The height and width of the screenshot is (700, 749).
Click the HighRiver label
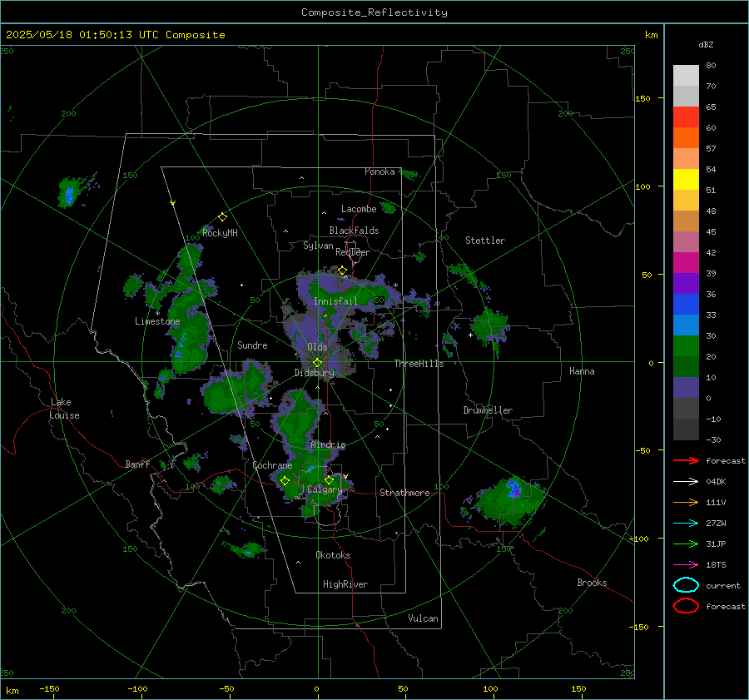(345, 585)
